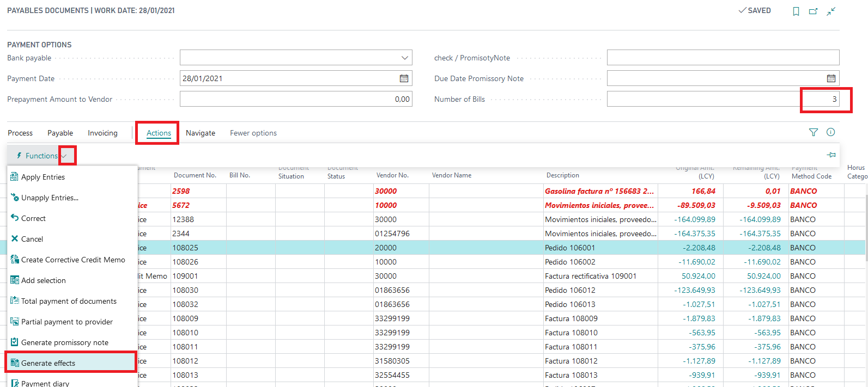Open the Process menu
The image size is (868, 387).
click(20, 133)
